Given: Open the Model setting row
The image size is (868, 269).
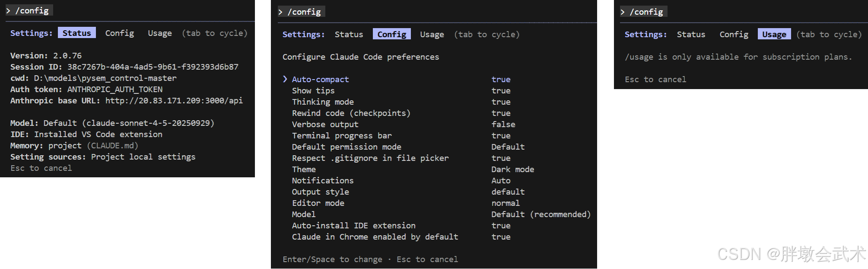Looking at the screenshot, I should 304,215.
